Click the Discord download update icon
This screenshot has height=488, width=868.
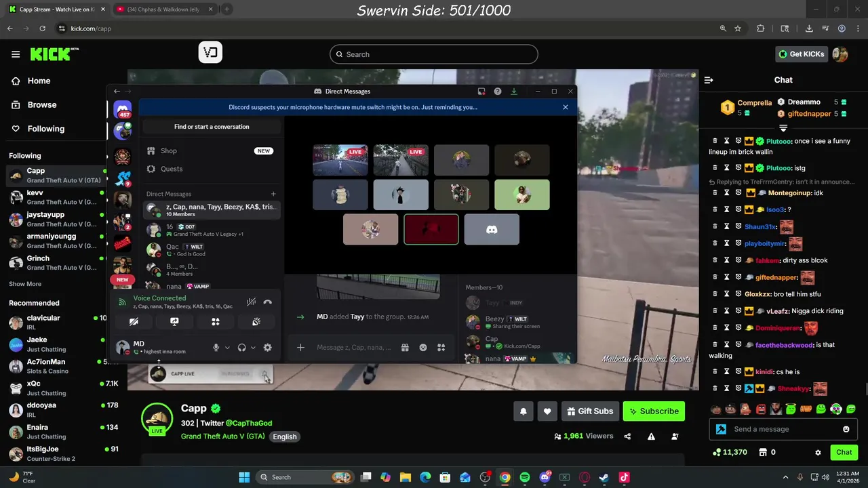[x=514, y=91]
